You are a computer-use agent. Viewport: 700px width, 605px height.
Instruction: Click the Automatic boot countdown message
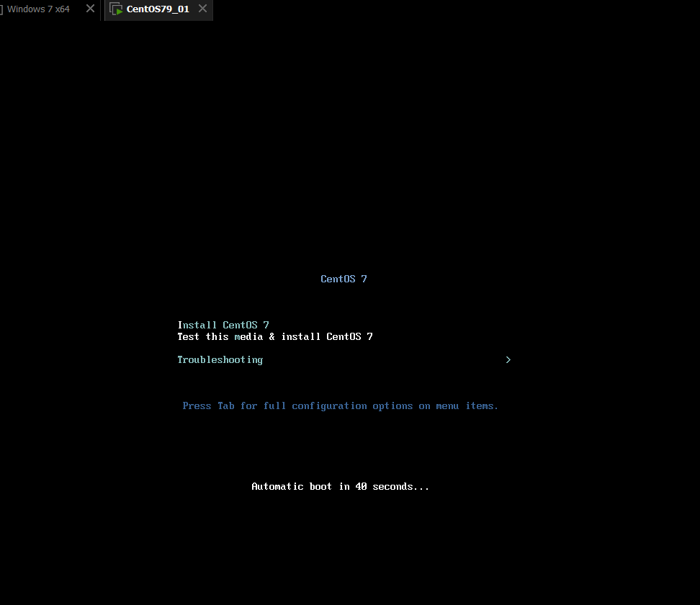(x=340, y=487)
